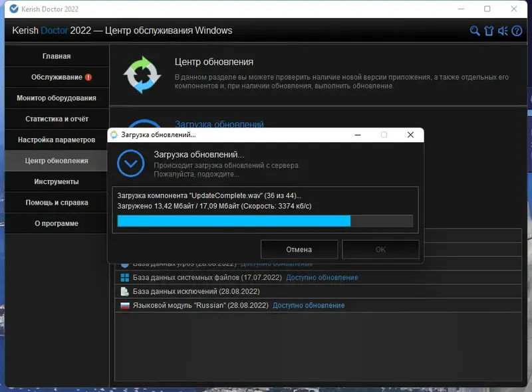Click the blue download progress bar
532x392 pixels.
click(265, 221)
